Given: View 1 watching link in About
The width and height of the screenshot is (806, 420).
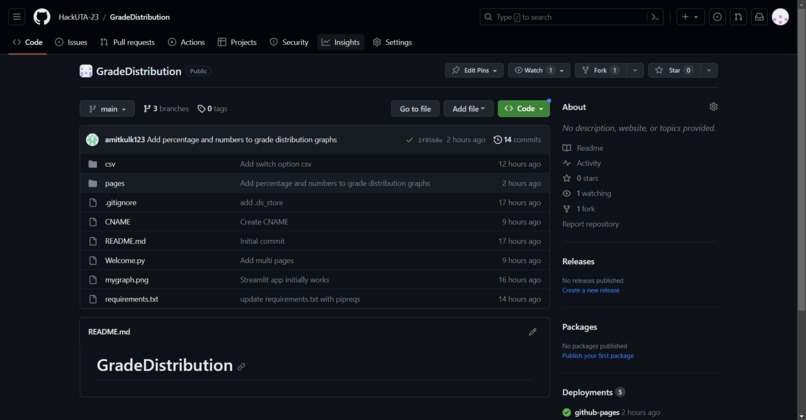Looking at the screenshot, I should (x=587, y=193).
